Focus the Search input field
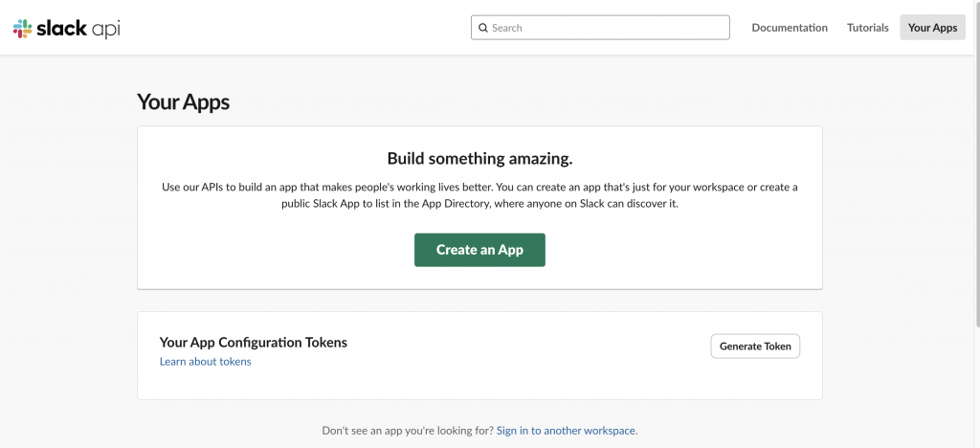The height and width of the screenshot is (448, 980). click(608, 28)
